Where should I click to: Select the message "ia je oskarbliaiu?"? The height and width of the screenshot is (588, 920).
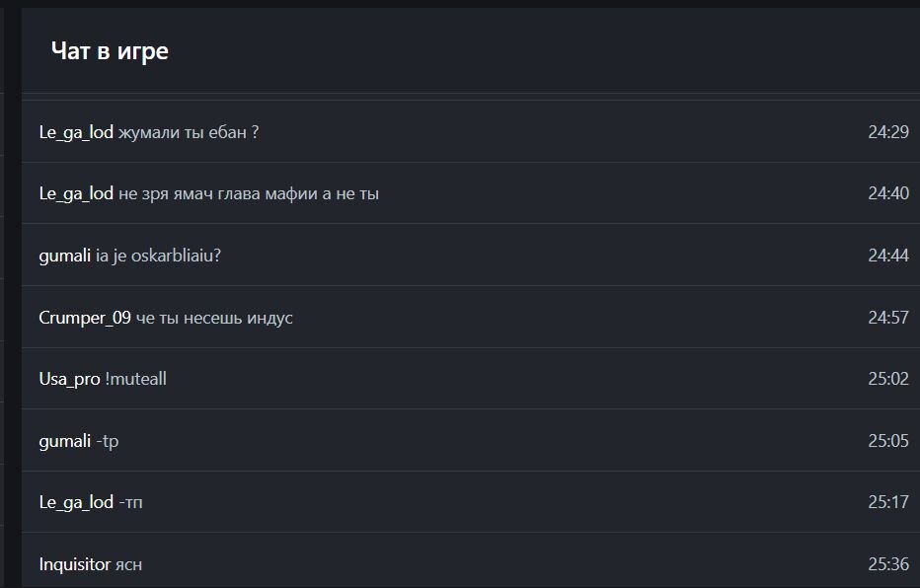158,256
